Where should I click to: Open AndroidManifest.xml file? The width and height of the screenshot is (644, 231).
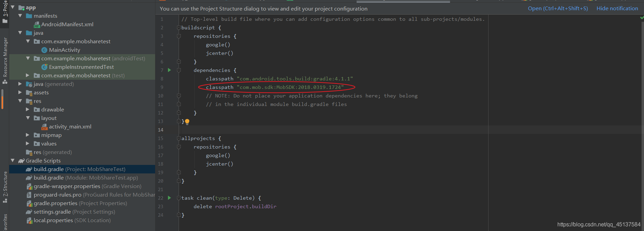(x=67, y=25)
